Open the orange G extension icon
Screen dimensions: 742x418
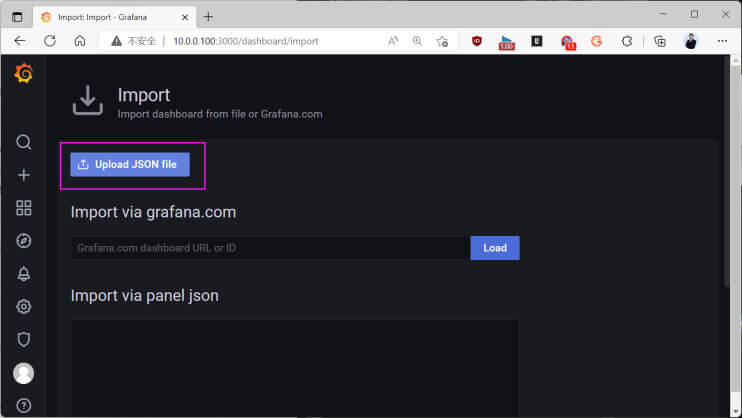(597, 41)
